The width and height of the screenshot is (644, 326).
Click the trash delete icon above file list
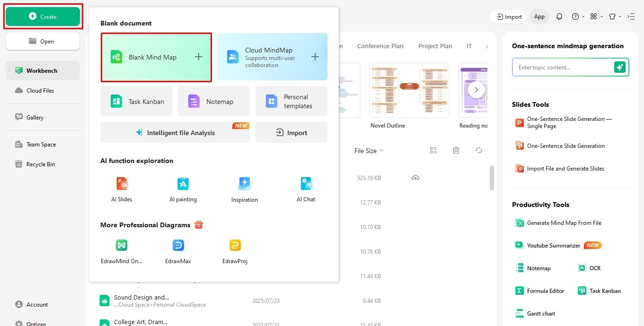click(x=456, y=150)
